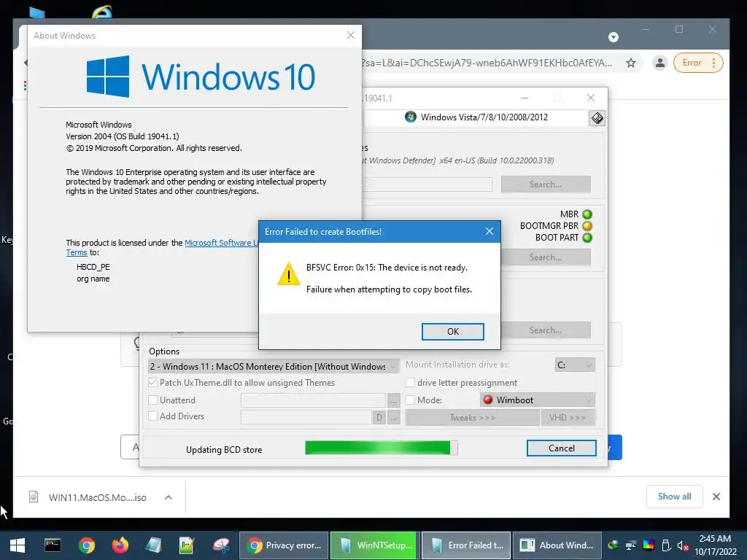Open the notepad-style pinned taskbar icon

(187, 545)
